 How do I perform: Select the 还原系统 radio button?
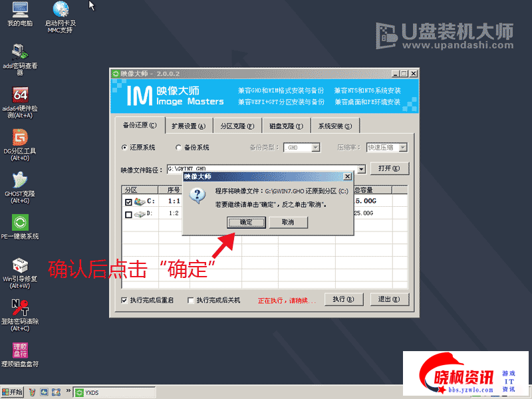[x=124, y=148]
